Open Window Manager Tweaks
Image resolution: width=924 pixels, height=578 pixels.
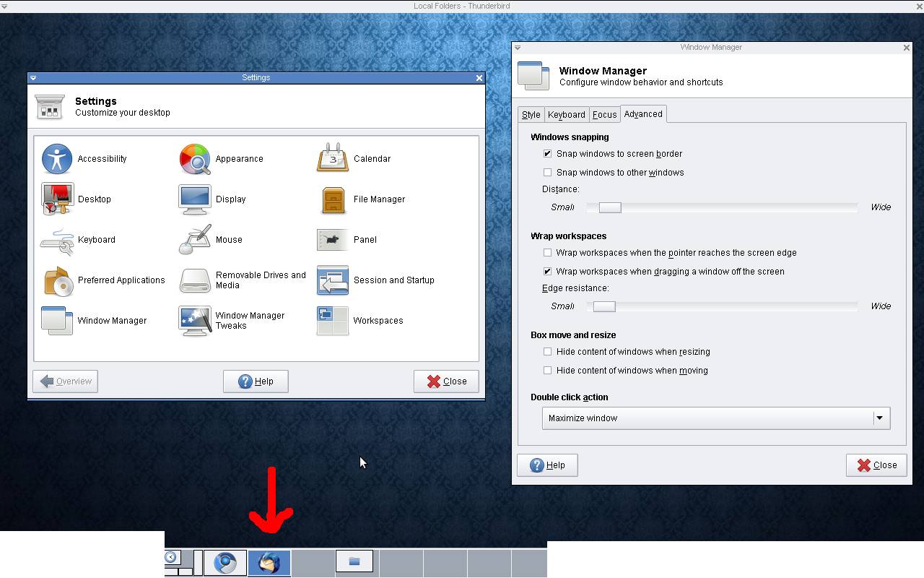pyautogui.click(x=195, y=321)
